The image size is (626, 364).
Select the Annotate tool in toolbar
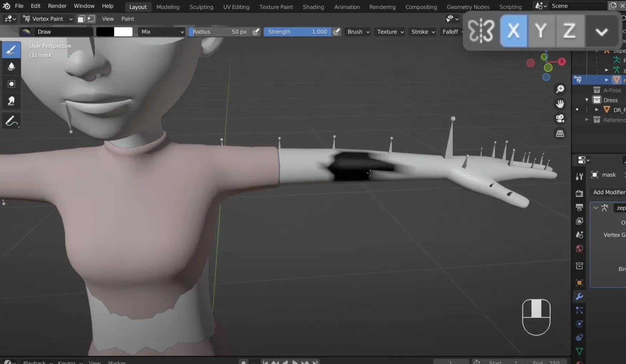(x=11, y=121)
